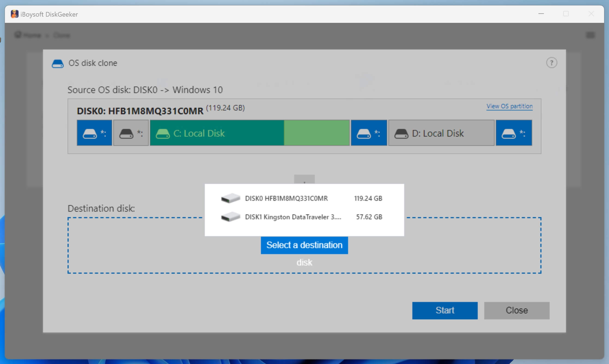This screenshot has width=609, height=364.
Task: Click the DISK0 drive icon in list
Action: [x=230, y=198]
